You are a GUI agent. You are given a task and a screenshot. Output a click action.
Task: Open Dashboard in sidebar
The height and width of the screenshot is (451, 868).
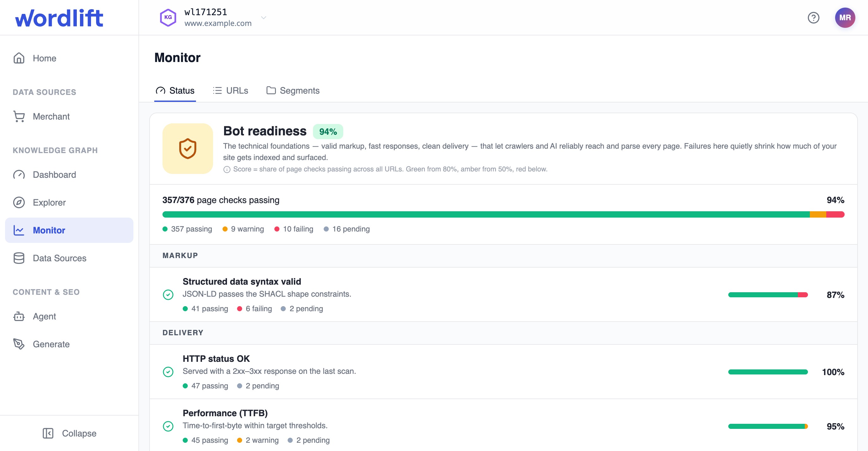(x=69, y=175)
